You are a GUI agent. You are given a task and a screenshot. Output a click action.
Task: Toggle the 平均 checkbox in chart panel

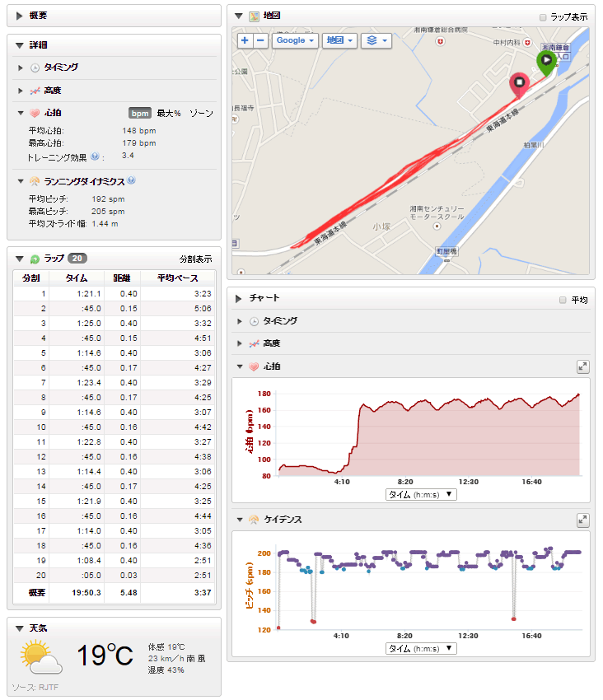(x=563, y=301)
